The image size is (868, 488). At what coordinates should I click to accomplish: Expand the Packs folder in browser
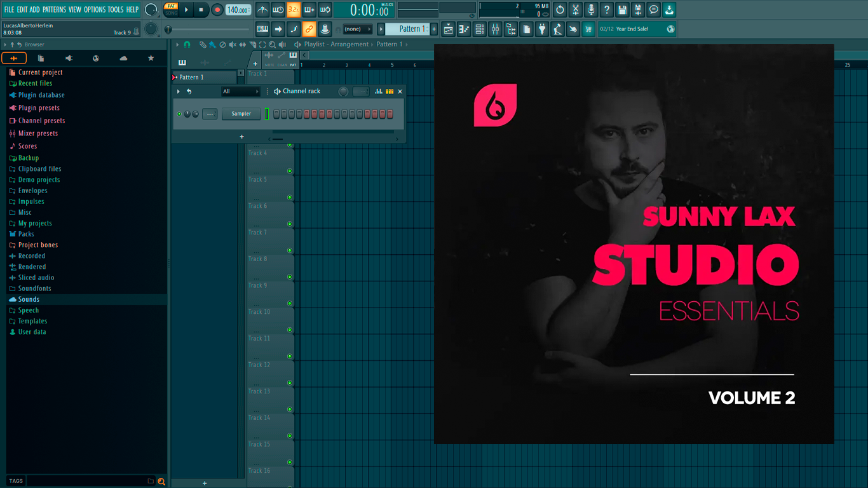(x=26, y=234)
